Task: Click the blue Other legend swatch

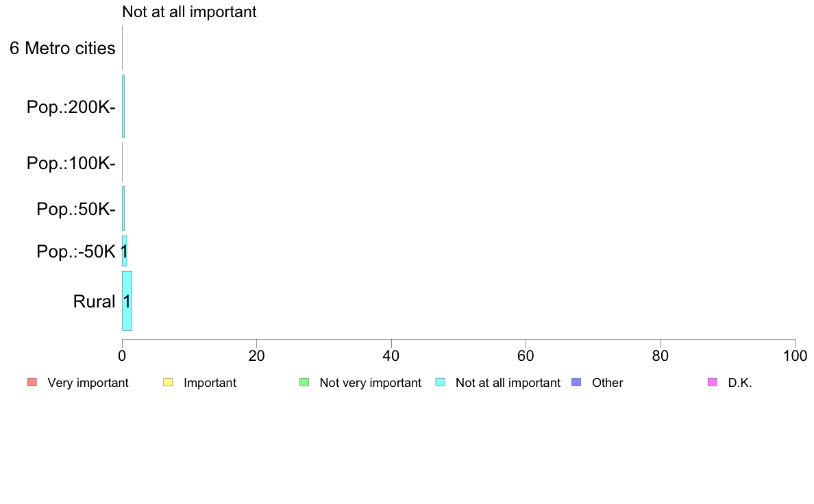Action: click(x=576, y=383)
